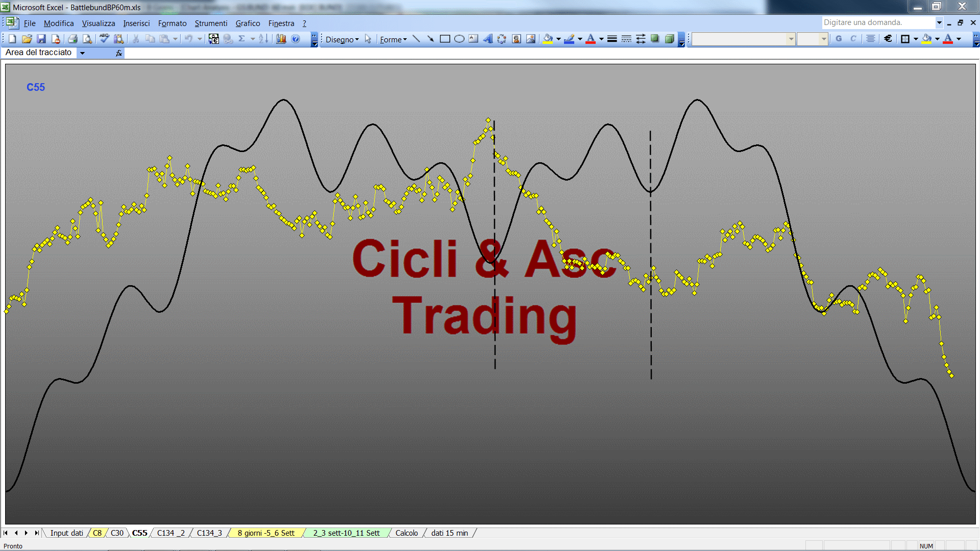Screen dimensions: 980x551
Task: Open the Strumenti menu
Action: pos(211,23)
